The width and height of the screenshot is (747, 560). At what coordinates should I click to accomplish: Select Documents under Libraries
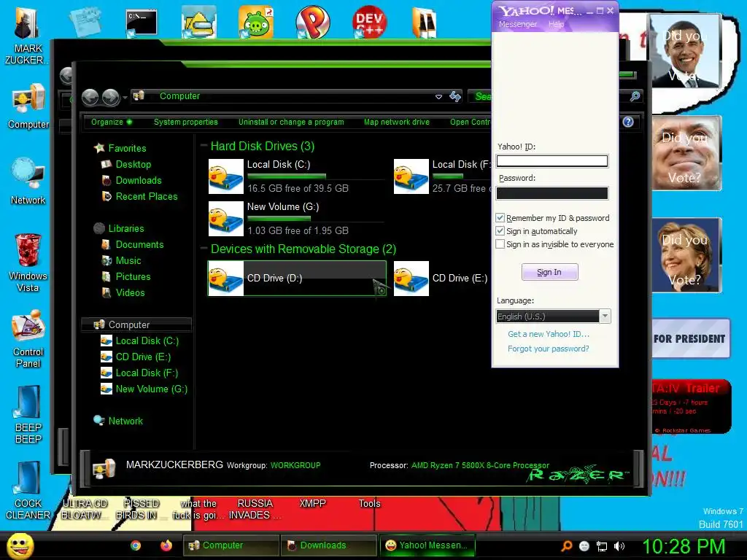139,244
